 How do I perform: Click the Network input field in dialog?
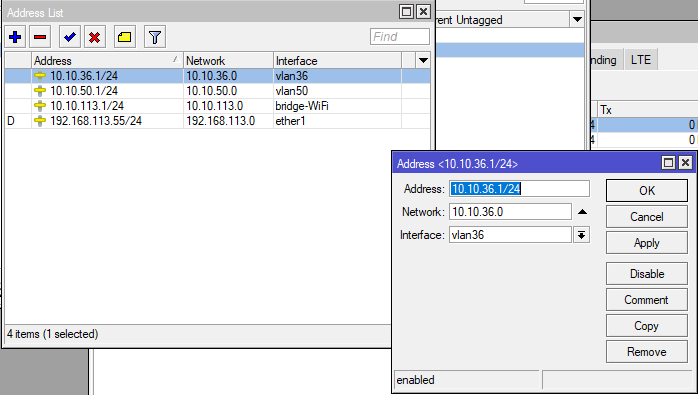click(x=510, y=212)
